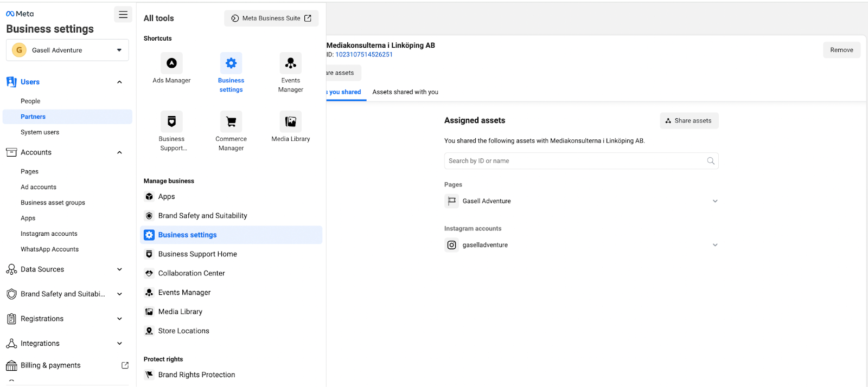Viewport: 868px width, 387px height.
Task: Click the Brand Safety shield icon in sidebar
Action: pos(11,294)
